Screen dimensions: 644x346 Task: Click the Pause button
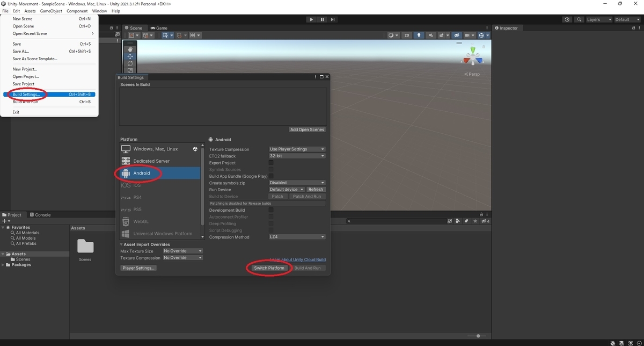(322, 19)
